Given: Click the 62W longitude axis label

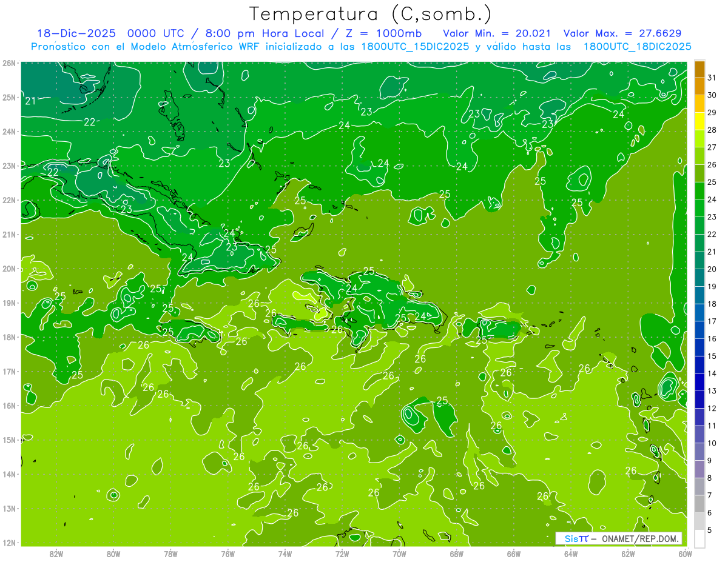Looking at the screenshot, I should click(628, 553).
